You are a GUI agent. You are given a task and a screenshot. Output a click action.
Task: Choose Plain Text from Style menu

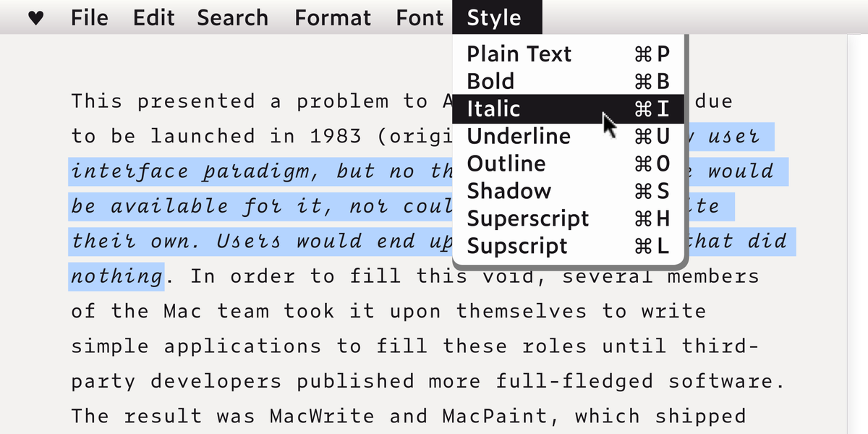pyautogui.click(x=569, y=54)
